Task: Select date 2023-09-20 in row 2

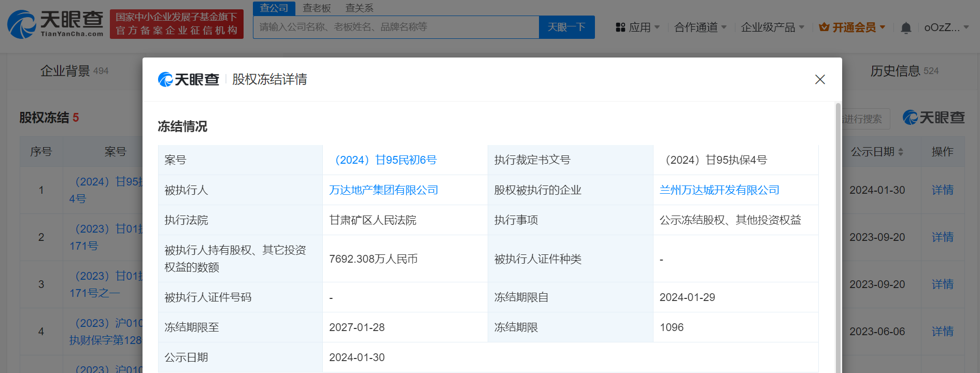Action: pos(877,237)
